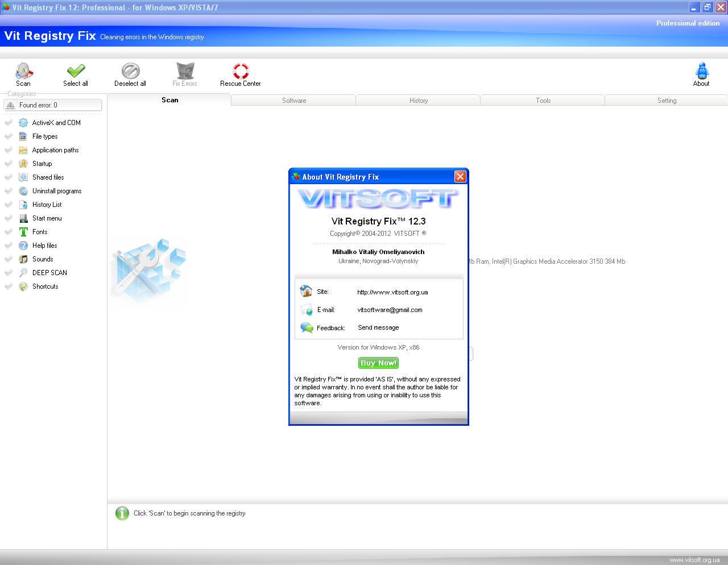728x565 pixels.
Task: Click the Deselect all toolbar icon
Action: pyautogui.click(x=130, y=71)
